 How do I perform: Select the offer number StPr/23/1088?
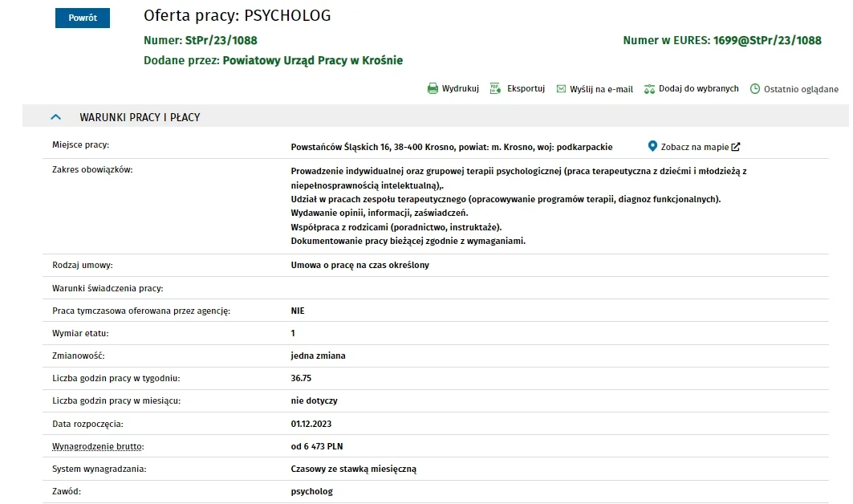click(221, 40)
